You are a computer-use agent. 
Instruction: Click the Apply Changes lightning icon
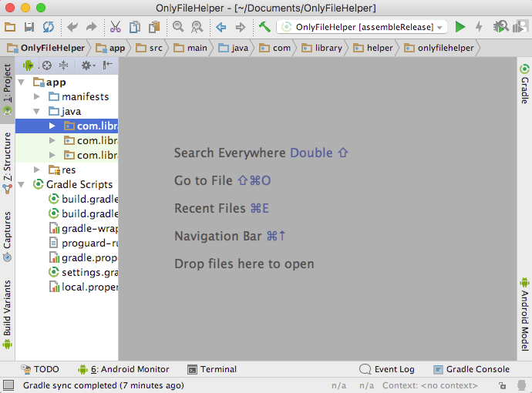coord(479,26)
